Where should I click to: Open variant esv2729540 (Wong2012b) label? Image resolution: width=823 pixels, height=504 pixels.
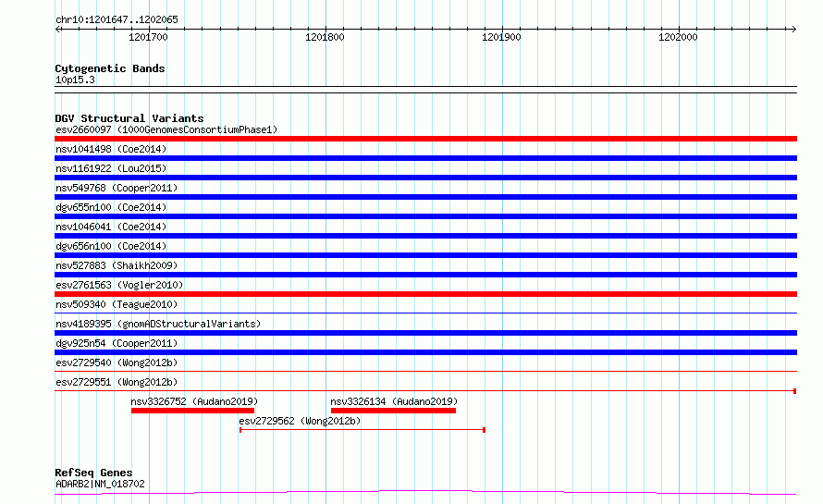click(x=117, y=363)
